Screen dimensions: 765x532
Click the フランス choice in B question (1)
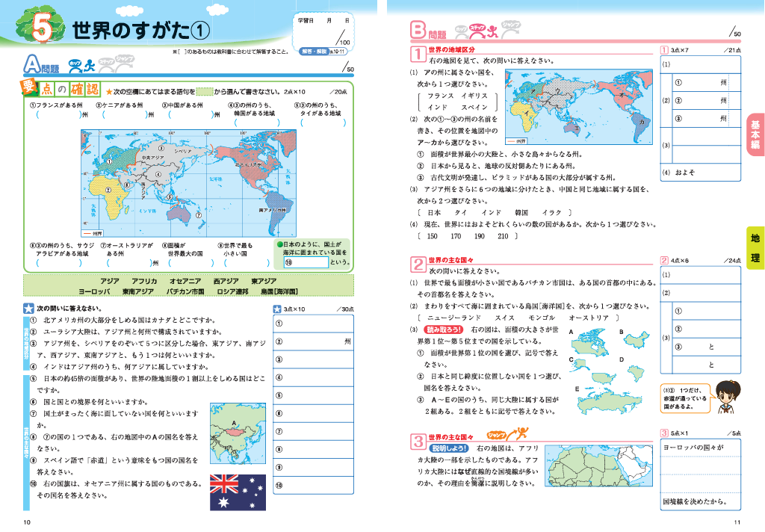[441, 96]
